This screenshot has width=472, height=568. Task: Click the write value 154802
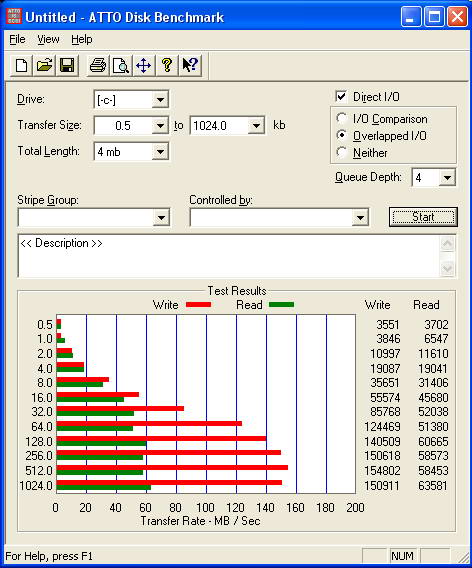(382, 471)
